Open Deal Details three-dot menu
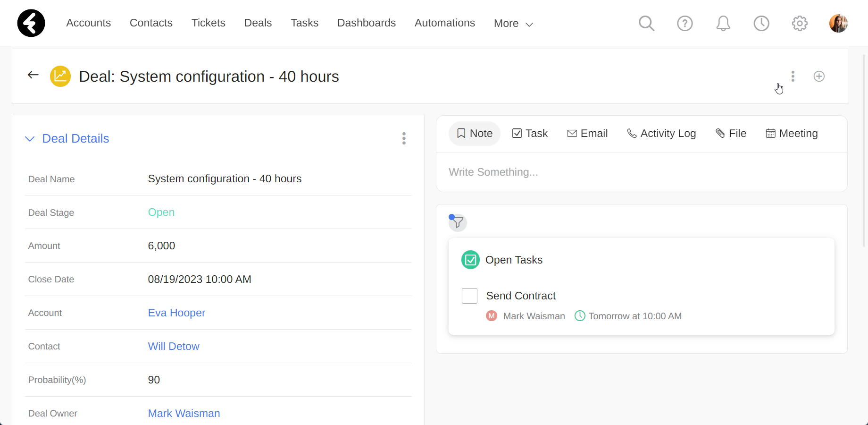Screen dimensions: 868x425 404,138
